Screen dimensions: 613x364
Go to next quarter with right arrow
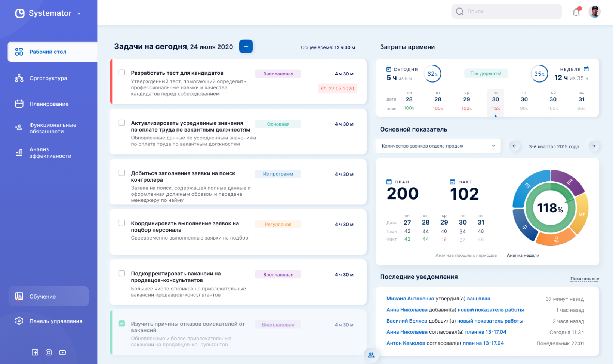tap(594, 146)
